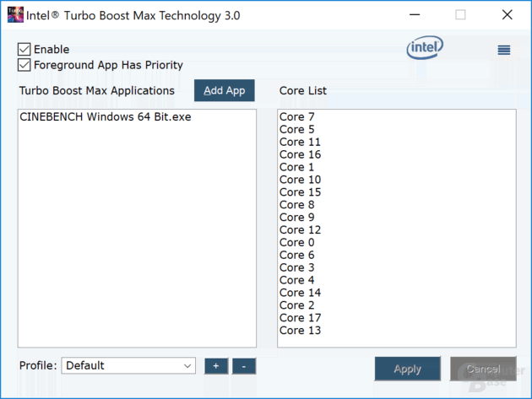The height and width of the screenshot is (399, 532).
Task: Click the Cancel button
Action: pos(483,369)
